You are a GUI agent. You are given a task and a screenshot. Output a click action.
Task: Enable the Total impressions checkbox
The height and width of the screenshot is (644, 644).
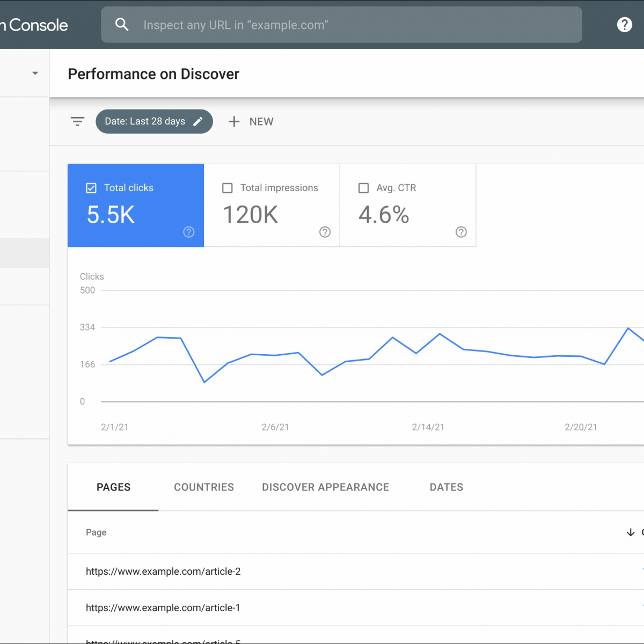tap(228, 188)
